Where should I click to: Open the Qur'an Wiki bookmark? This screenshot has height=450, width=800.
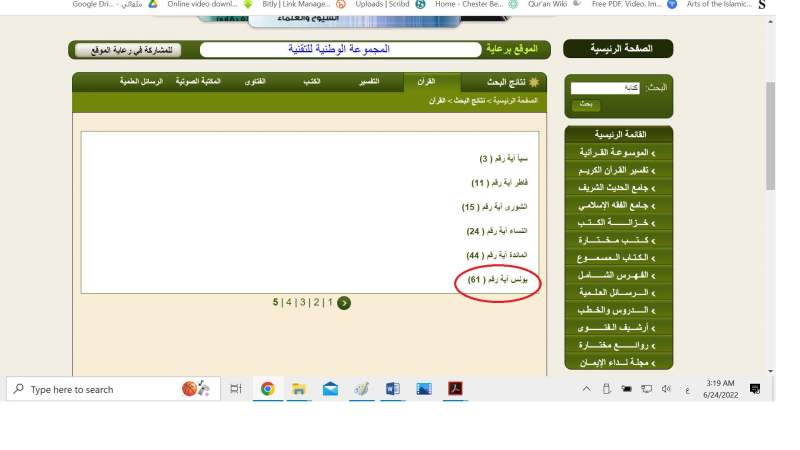pos(554,4)
